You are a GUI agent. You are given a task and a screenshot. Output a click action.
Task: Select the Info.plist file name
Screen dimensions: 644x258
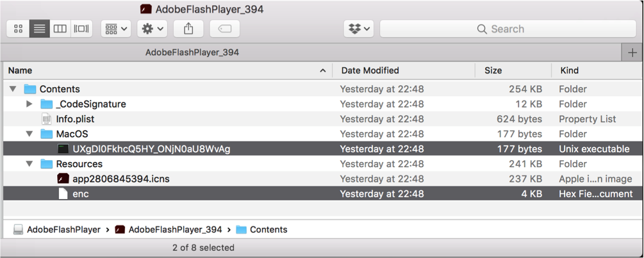click(75, 119)
